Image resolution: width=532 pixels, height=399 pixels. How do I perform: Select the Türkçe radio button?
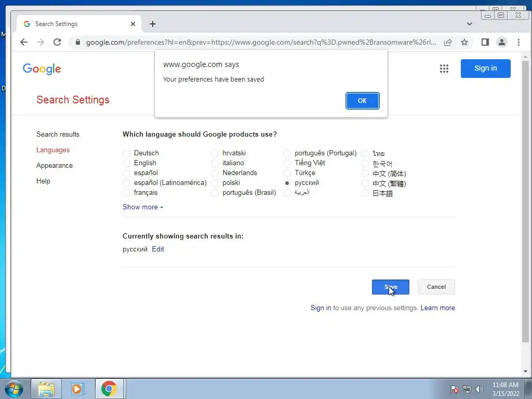287,173
